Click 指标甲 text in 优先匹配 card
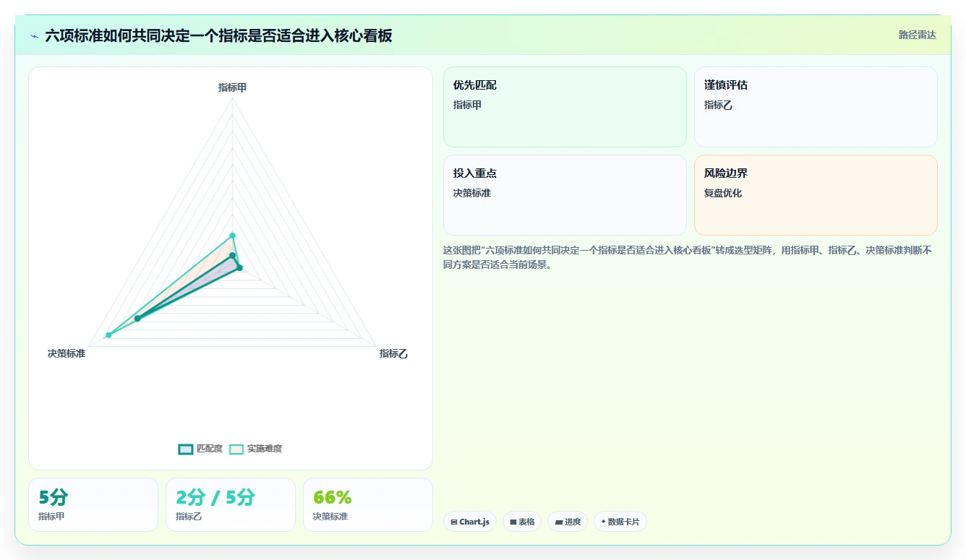Image resolution: width=966 pixels, height=560 pixels. coord(467,105)
